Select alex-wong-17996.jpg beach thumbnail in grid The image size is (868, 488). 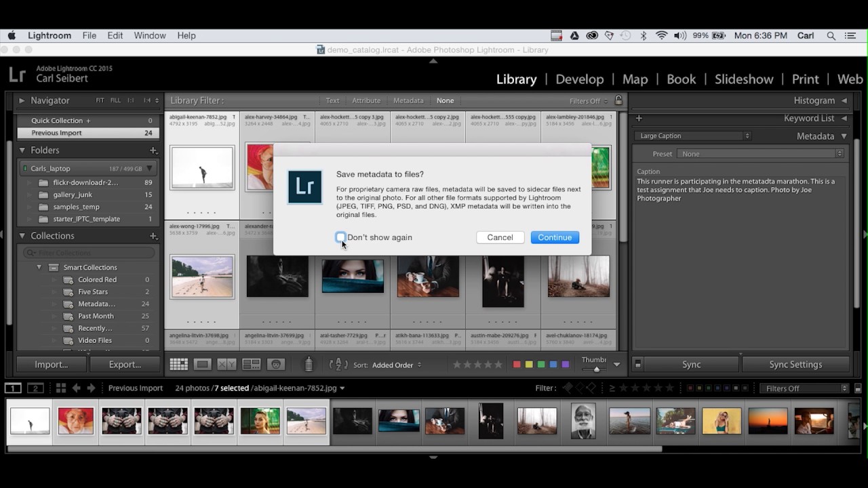click(202, 277)
